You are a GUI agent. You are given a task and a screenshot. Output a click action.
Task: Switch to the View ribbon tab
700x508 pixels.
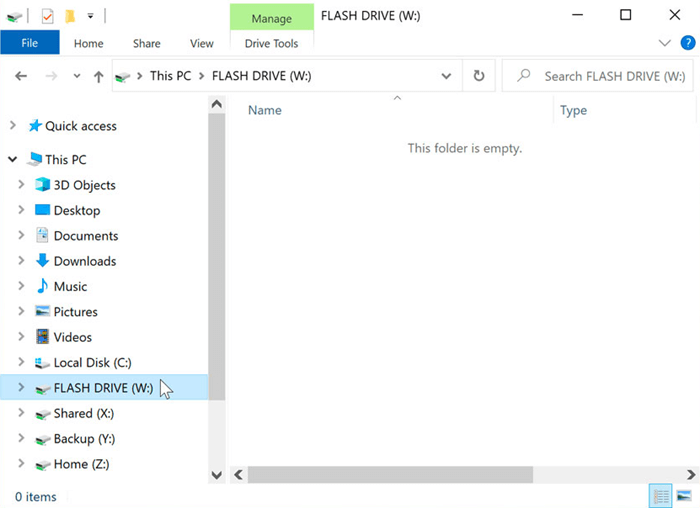[x=201, y=43]
